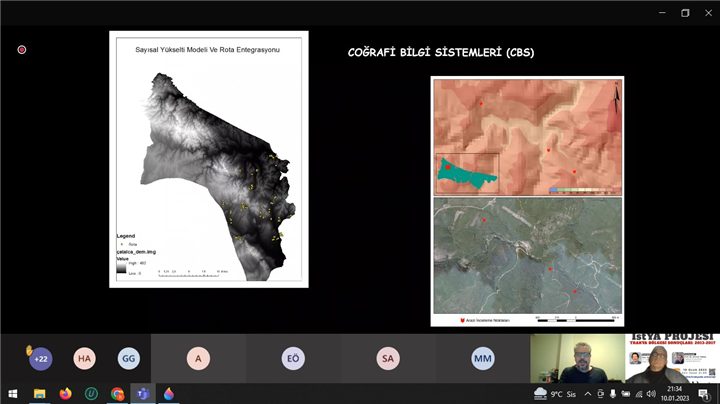The image size is (720, 404).
Task: Click the elevation color ramp legend bar
Action: coord(585,190)
